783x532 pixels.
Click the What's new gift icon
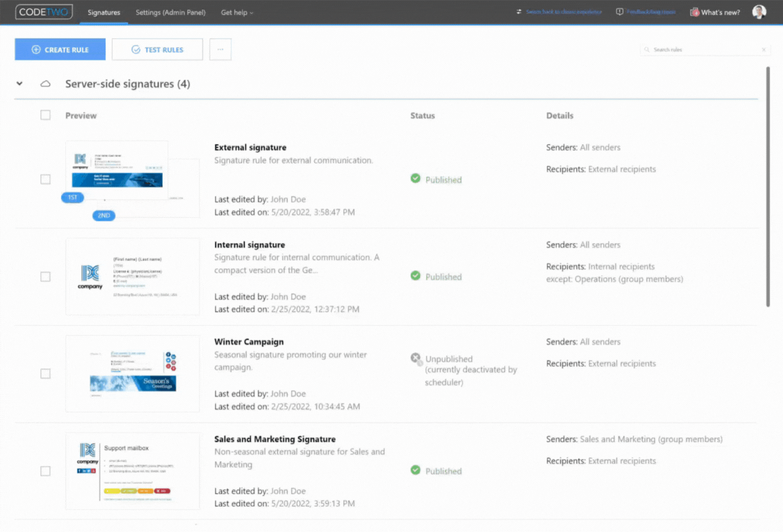click(694, 12)
